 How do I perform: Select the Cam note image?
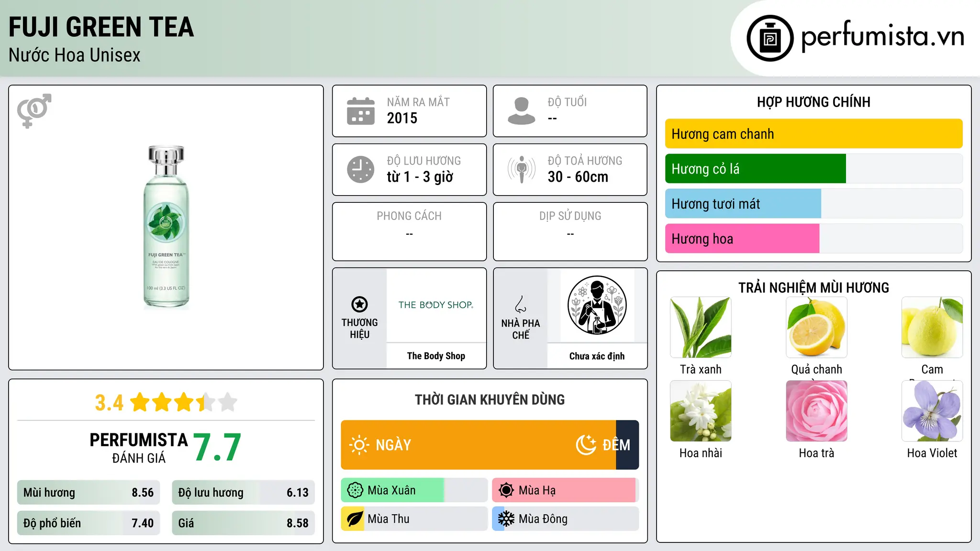click(932, 327)
